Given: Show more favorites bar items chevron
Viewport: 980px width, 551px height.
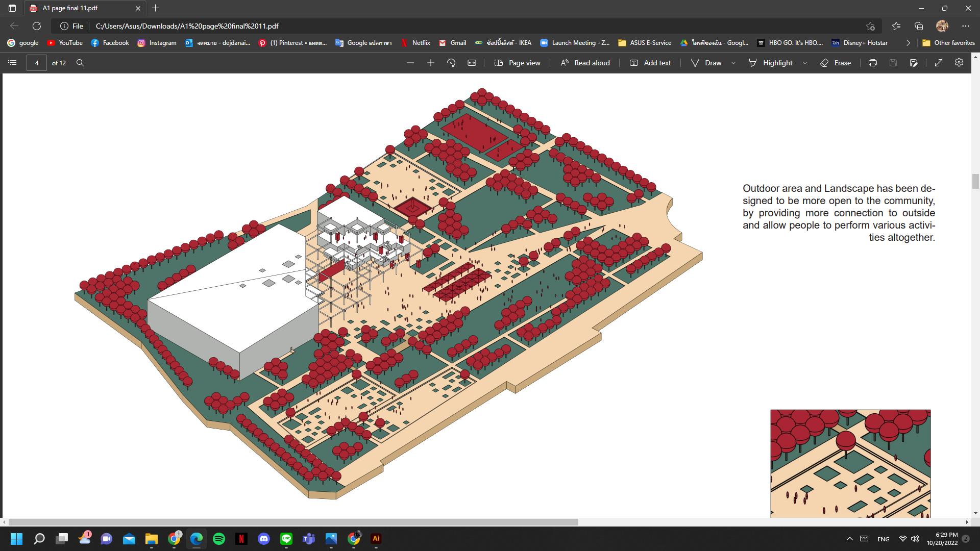Looking at the screenshot, I should (x=908, y=43).
